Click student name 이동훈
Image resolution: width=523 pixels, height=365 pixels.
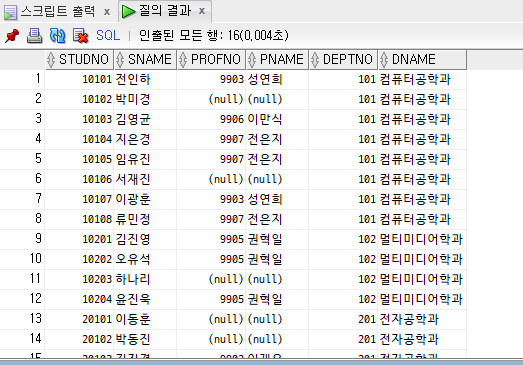click(133, 320)
